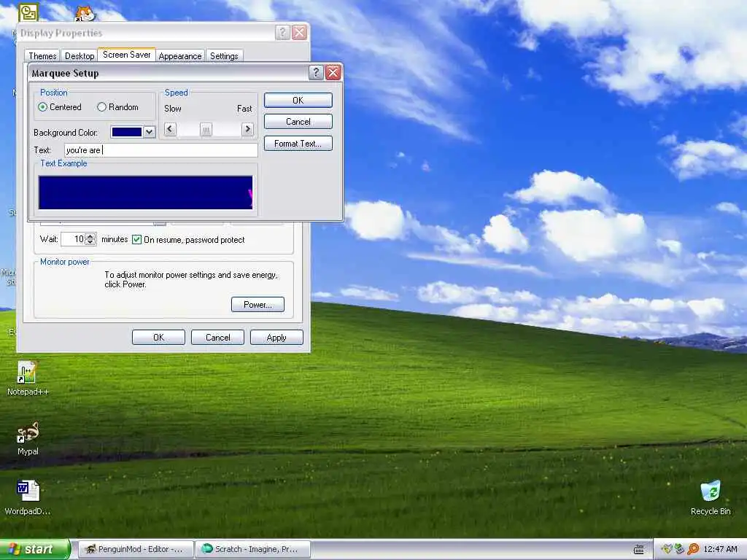Select the Screen Saver tab
The image size is (747, 560).
(127, 55)
